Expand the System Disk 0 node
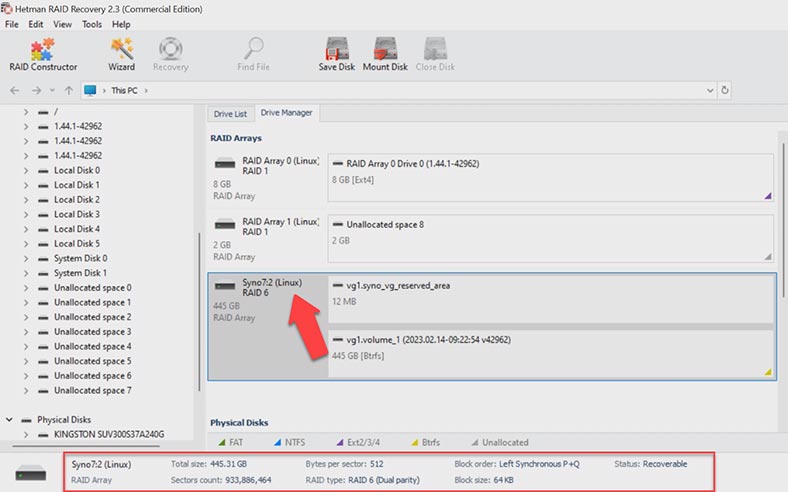 click(26, 258)
